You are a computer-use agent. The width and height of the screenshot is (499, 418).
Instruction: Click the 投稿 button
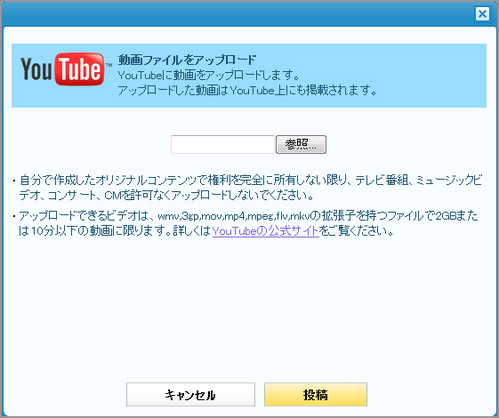pyautogui.click(x=315, y=395)
